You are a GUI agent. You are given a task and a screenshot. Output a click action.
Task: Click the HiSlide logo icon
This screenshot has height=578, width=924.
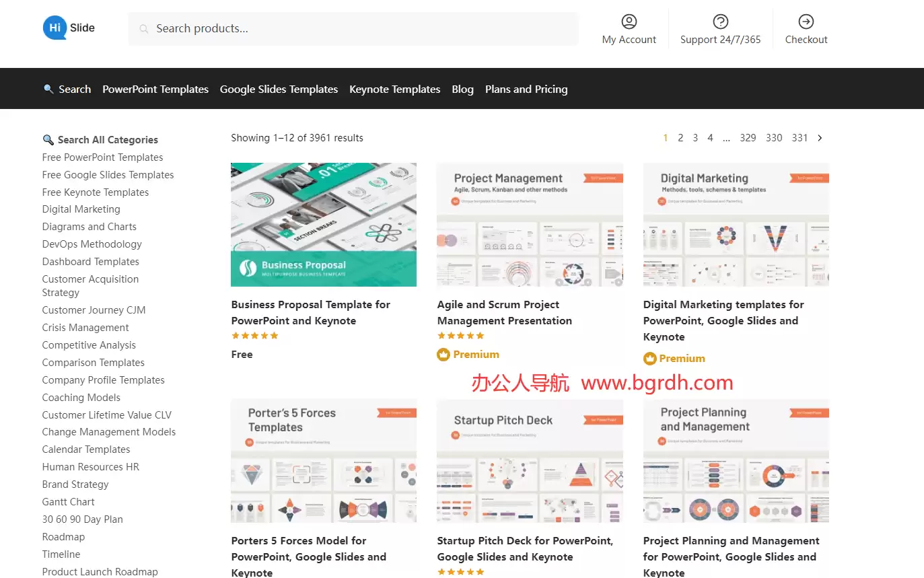55,28
